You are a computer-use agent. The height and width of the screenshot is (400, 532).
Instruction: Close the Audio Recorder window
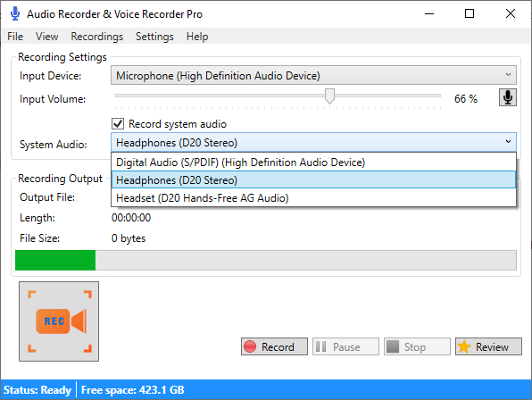pyautogui.click(x=510, y=14)
